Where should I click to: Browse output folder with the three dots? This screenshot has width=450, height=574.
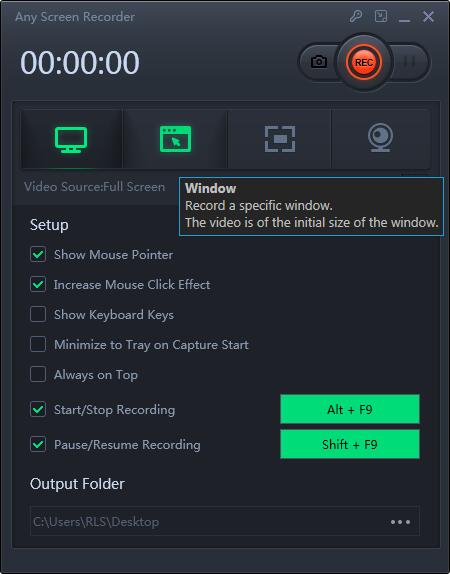click(400, 522)
